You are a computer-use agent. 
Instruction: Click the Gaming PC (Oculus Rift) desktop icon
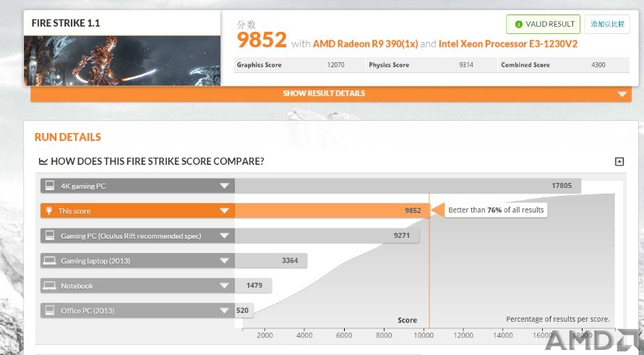click(x=50, y=236)
